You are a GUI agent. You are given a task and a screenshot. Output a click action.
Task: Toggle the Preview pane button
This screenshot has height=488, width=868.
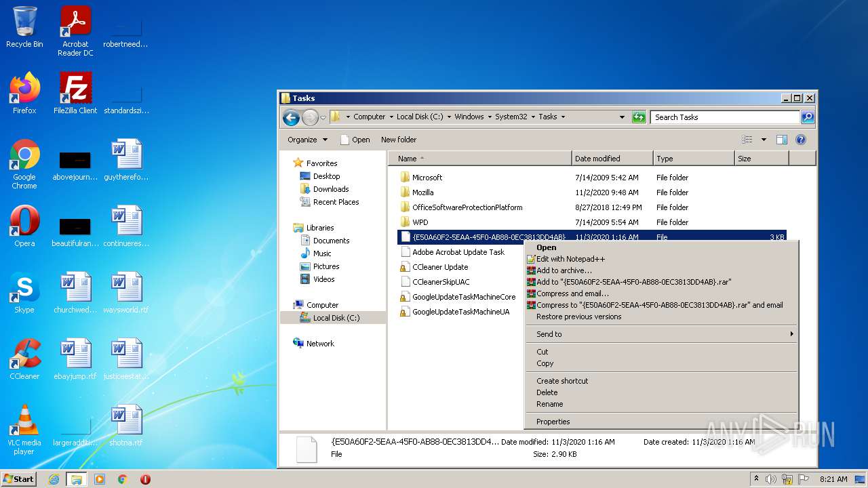[781, 140]
